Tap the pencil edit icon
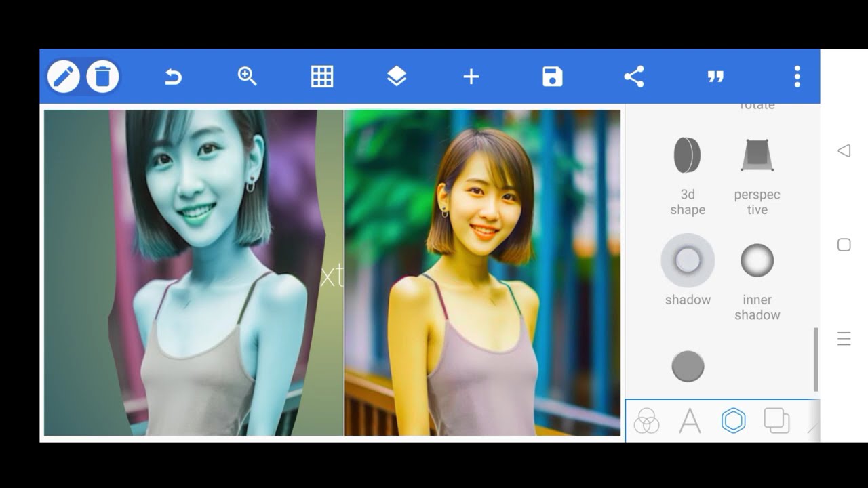Screen dimensions: 868x488 pyautogui.click(x=64, y=77)
